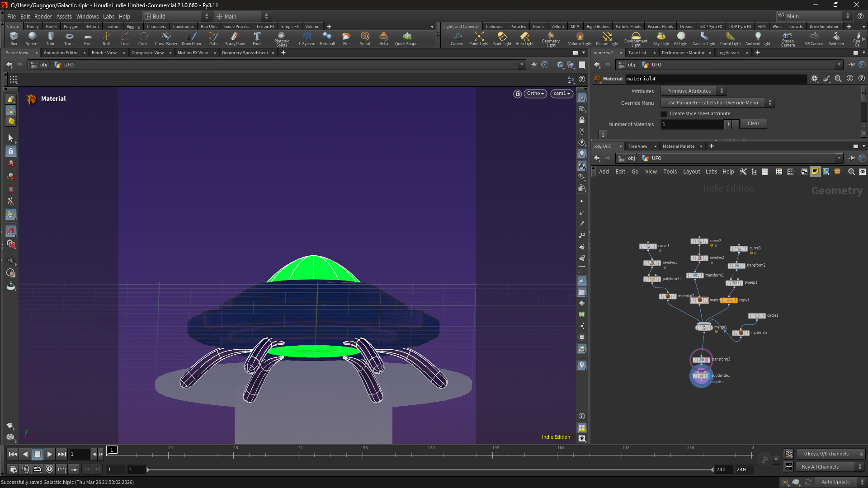Screen dimensions: 868x488
Task: Add a Camera from the lights shelf
Action: point(458,38)
